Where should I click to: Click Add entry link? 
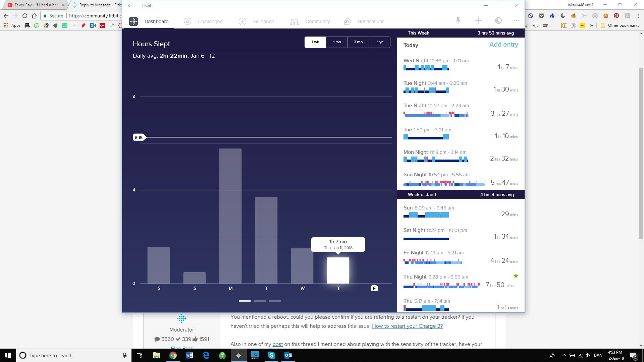point(503,45)
